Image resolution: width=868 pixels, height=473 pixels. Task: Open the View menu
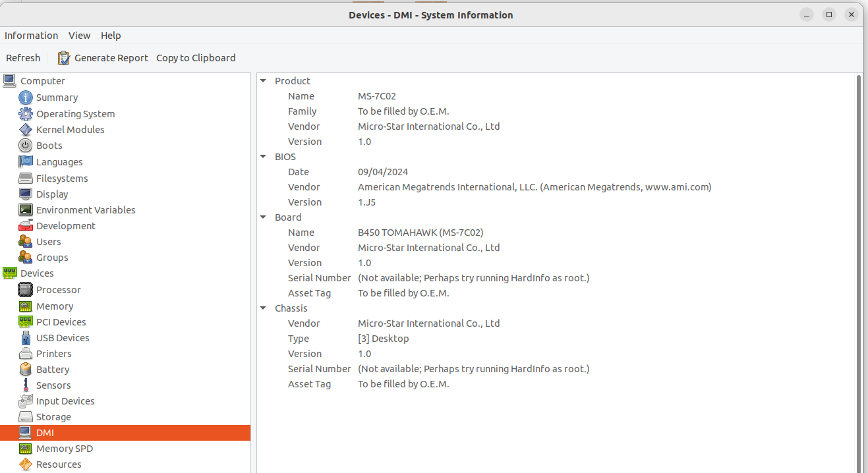point(79,36)
